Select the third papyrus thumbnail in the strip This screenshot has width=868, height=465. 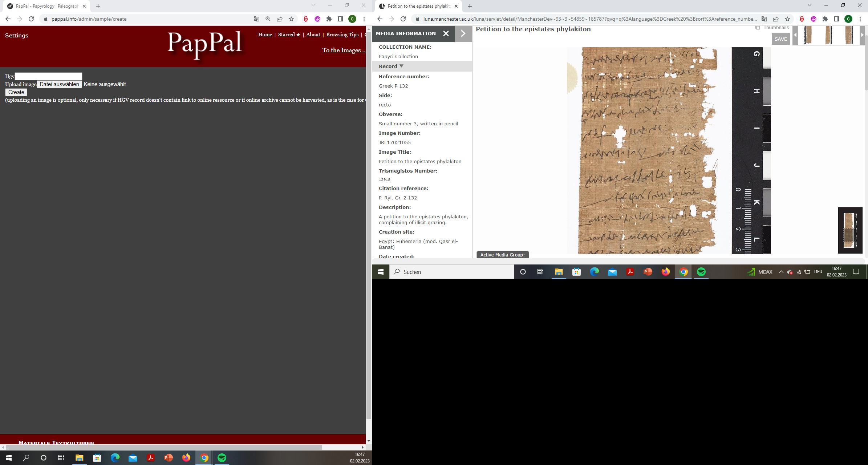849,35
